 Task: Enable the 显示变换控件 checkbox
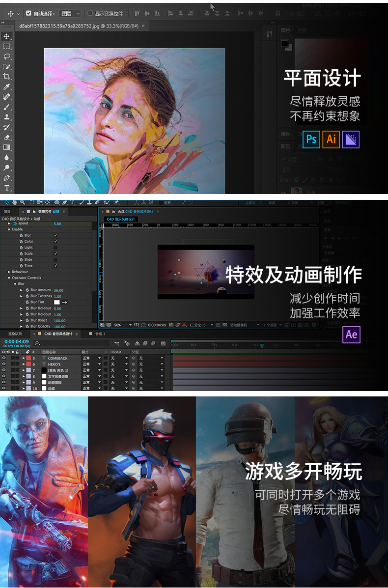[x=90, y=13]
